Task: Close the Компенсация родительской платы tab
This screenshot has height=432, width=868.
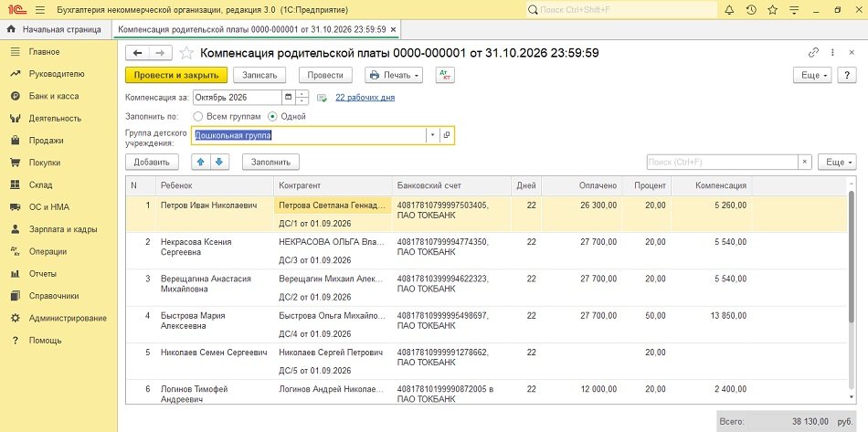Action: (393, 29)
